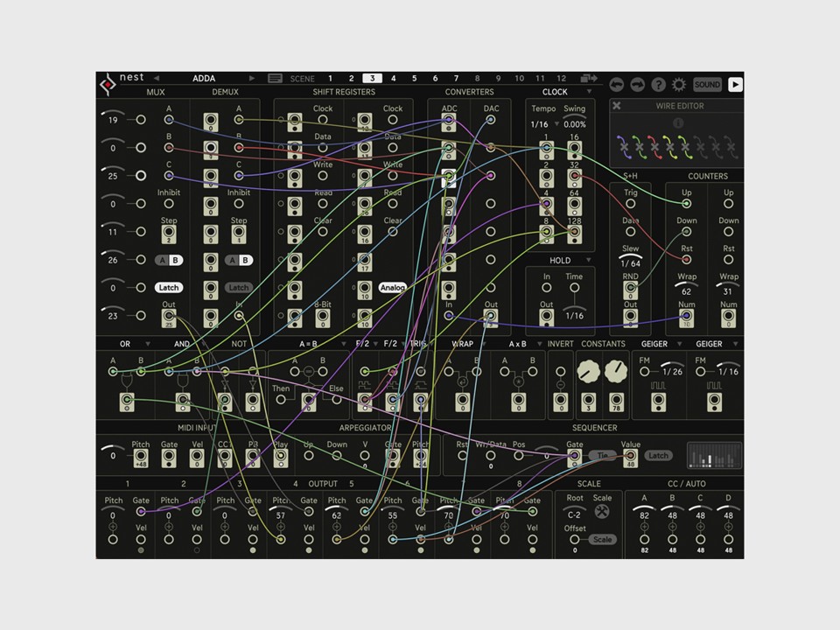
Task: Go to next preset with right arrow
Action: click(x=252, y=78)
